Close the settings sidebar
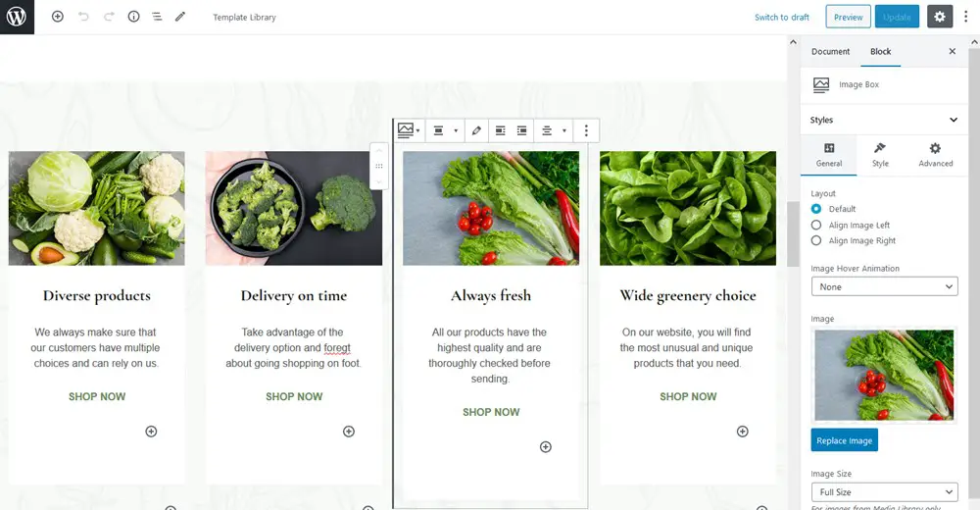980x510 pixels. 952,51
